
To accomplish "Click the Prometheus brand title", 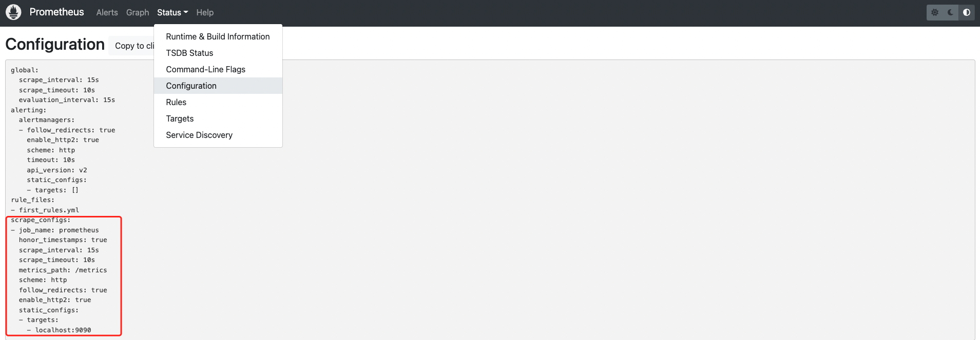I will (x=56, y=12).
